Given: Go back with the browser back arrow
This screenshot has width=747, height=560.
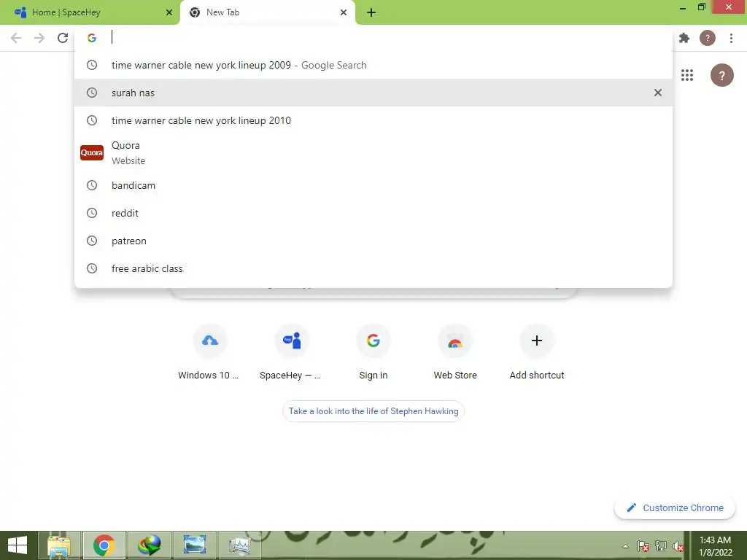Looking at the screenshot, I should tap(16, 38).
